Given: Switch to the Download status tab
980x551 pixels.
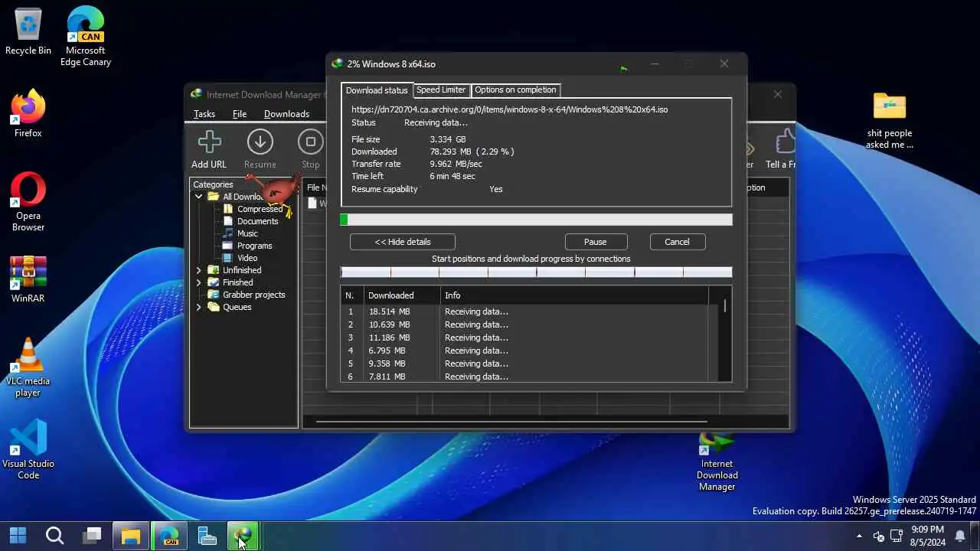Looking at the screenshot, I should point(377,90).
